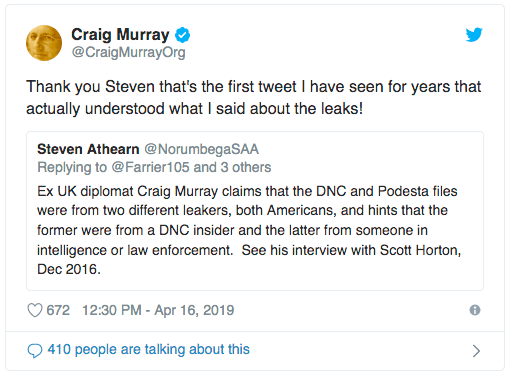Viewport: 515px width, 380px height.
Task: Like the tweet with heart icon
Action: coord(35,310)
